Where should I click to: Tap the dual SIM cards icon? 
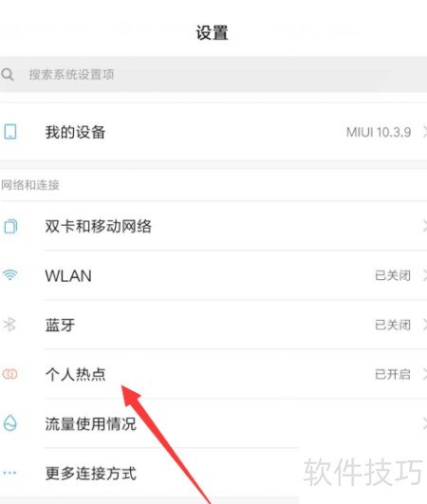coord(10,226)
